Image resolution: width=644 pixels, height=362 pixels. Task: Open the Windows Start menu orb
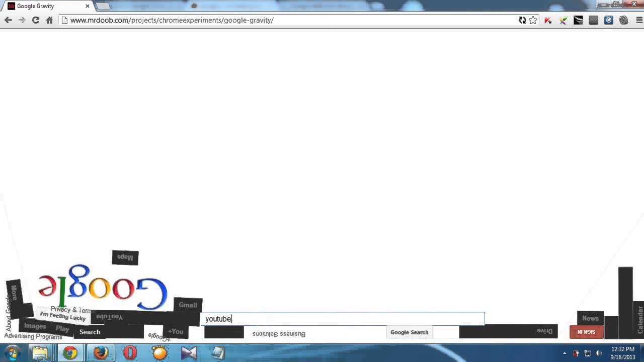(x=13, y=353)
